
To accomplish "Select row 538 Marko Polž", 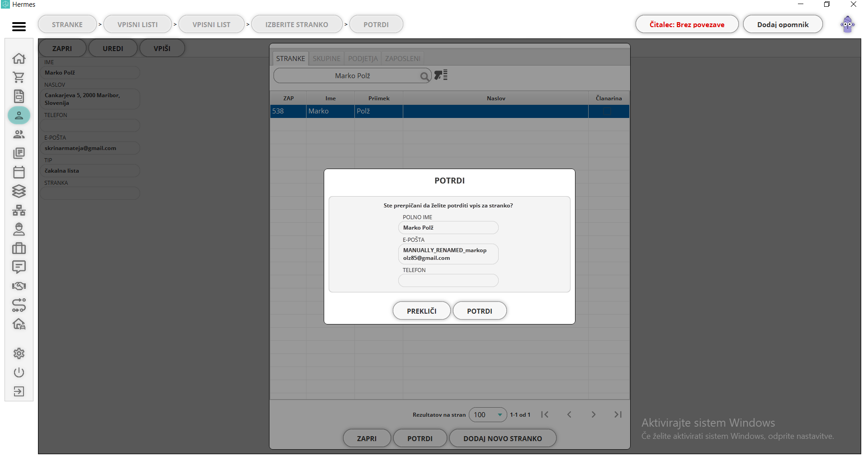I will click(x=449, y=111).
